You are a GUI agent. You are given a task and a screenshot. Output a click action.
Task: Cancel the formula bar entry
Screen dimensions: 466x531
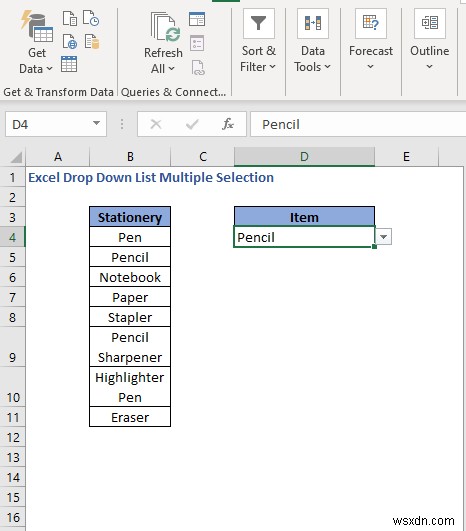coord(156,124)
